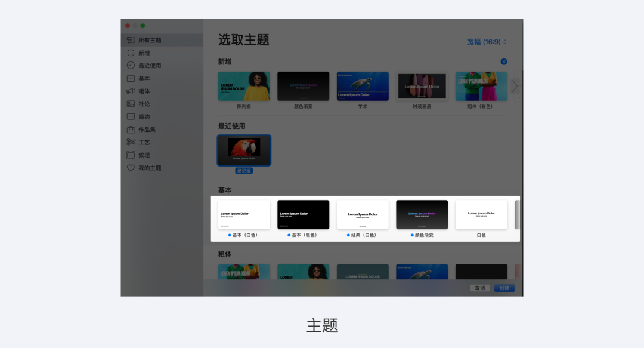Open 社论 category label
Screen dimensions: 644x348
144,104
